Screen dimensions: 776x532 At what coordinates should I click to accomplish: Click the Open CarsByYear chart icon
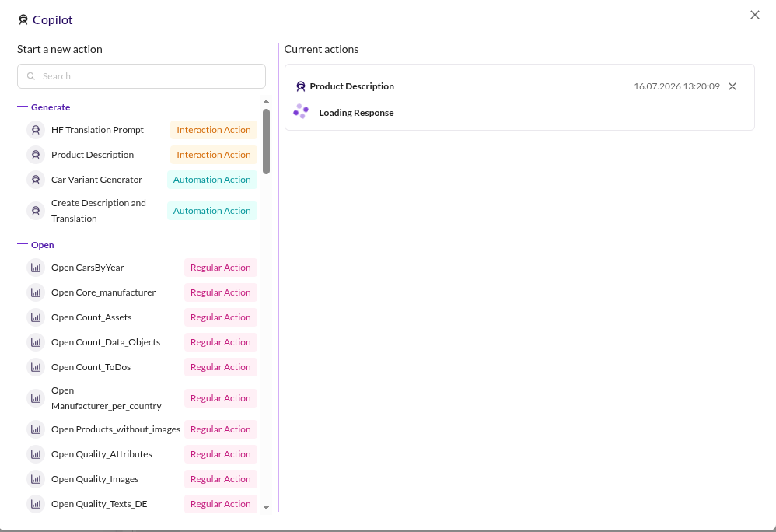[36, 268]
